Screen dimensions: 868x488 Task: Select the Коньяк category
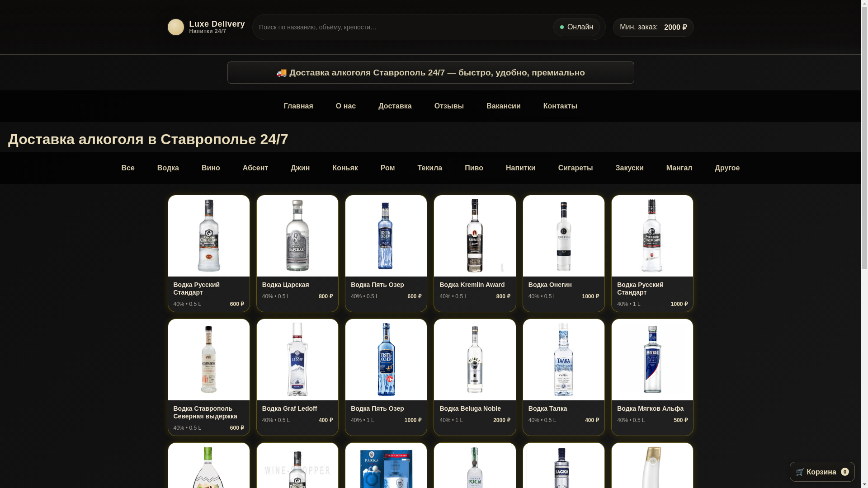[345, 168]
